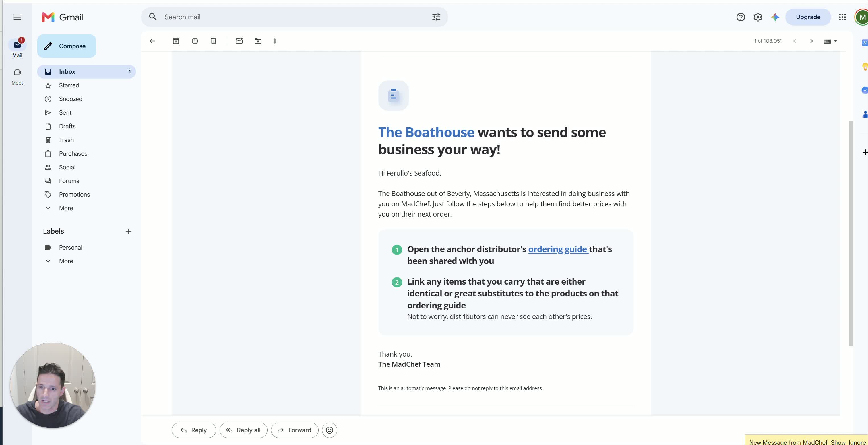Viewport: 868px width, 445px height.
Task: Open the main menu hamburger icon
Action: coord(17,17)
